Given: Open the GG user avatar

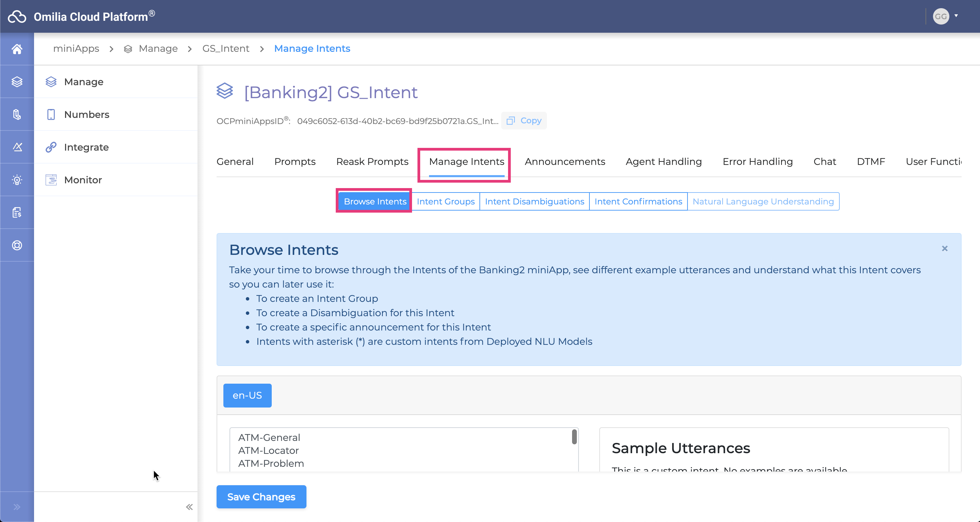Looking at the screenshot, I should coord(941,16).
